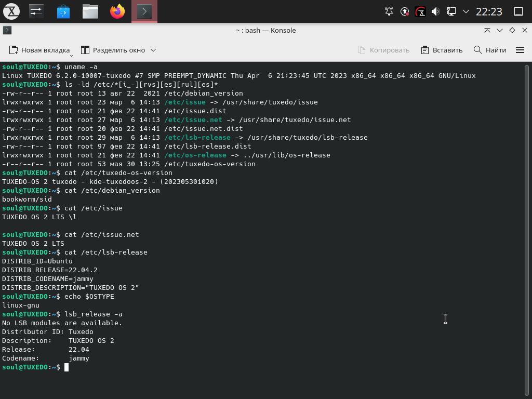532x399 pixels.
Task: Click the Show Desktop panel button
Action: (x=518, y=11)
